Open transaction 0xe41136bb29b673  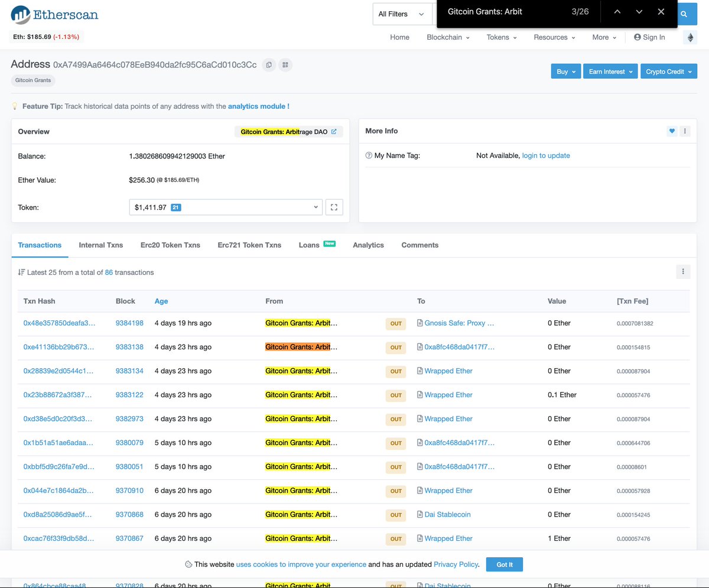click(x=59, y=347)
